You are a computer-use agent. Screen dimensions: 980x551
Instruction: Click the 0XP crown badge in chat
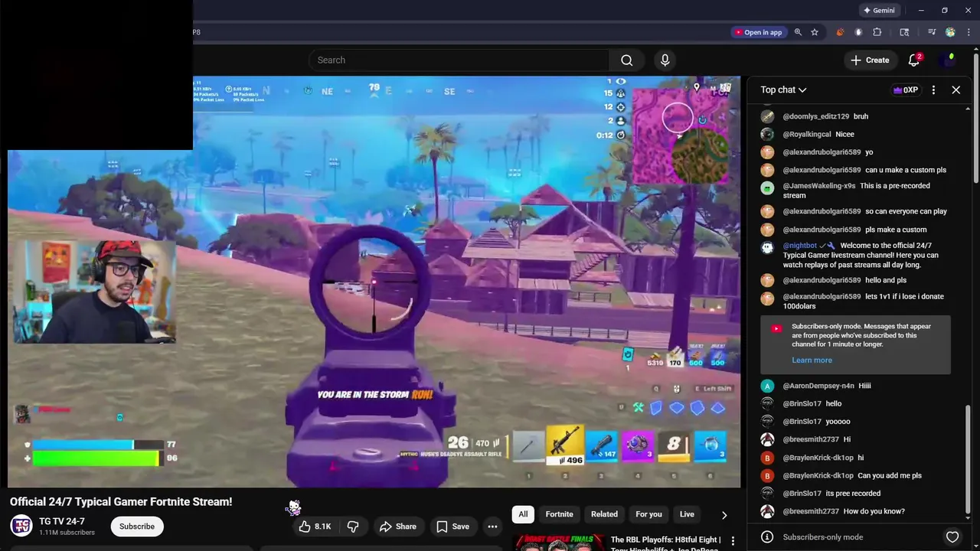coord(905,90)
